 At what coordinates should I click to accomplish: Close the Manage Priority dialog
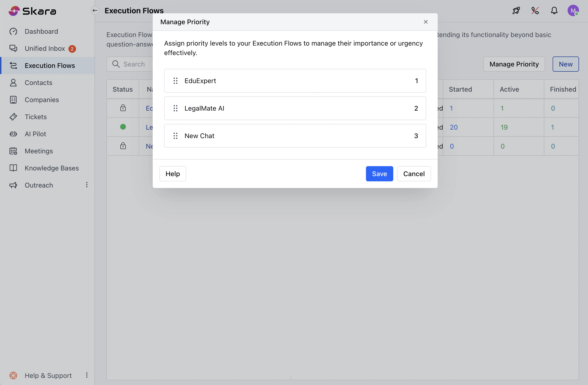click(x=425, y=22)
